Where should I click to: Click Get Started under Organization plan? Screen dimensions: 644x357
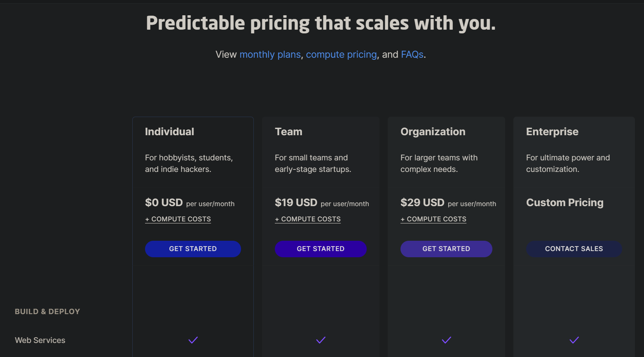pyautogui.click(x=446, y=249)
